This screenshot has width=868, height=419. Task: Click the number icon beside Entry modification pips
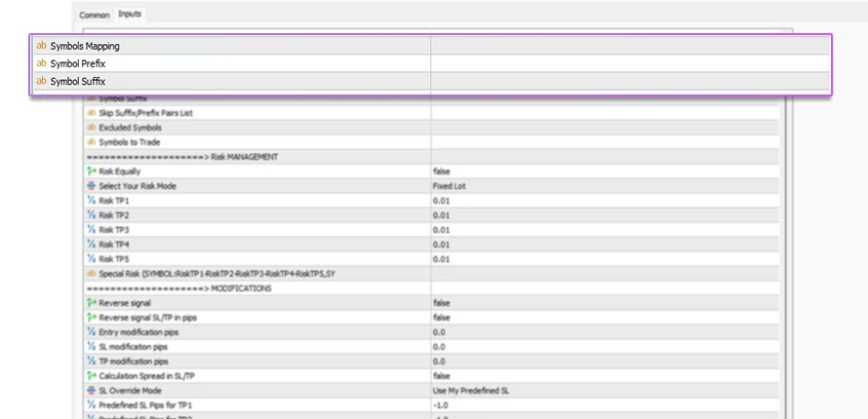point(92,332)
